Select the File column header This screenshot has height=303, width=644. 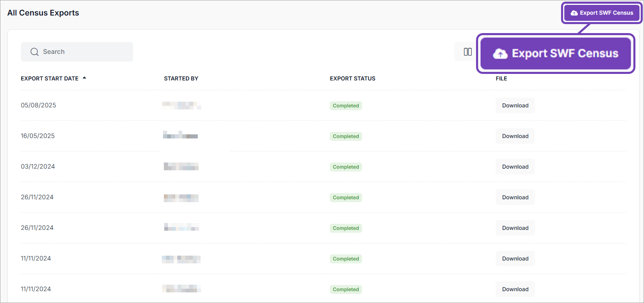click(501, 78)
